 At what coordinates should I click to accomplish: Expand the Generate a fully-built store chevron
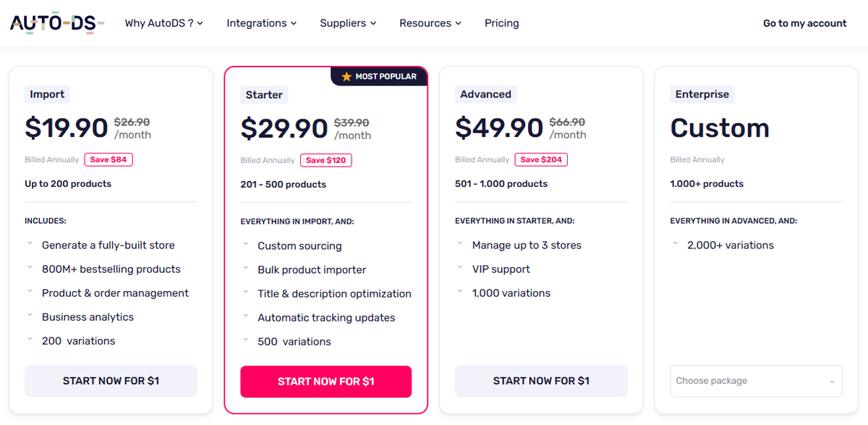[x=30, y=245]
